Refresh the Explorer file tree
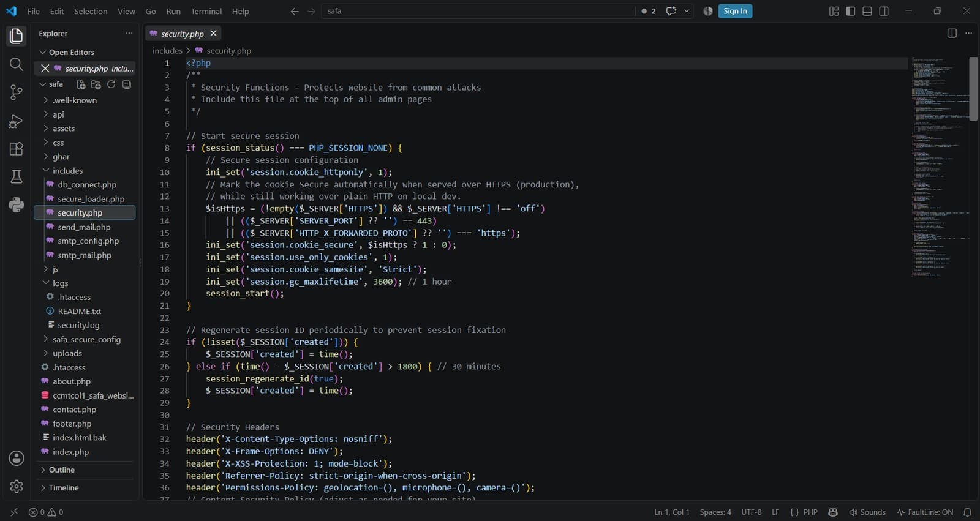Image resolution: width=980 pixels, height=521 pixels. (x=111, y=84)
